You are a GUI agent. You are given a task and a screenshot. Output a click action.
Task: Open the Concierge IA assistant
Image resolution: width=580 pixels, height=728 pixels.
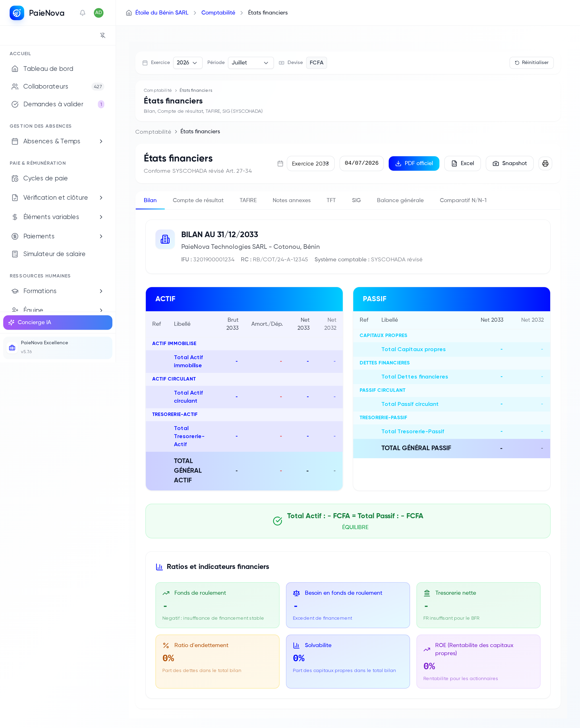pos(58,323)
